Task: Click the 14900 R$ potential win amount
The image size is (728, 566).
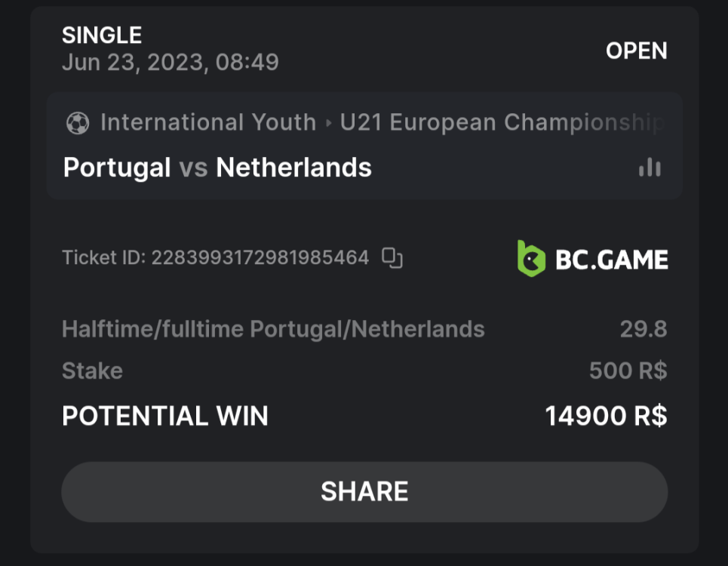Action: 606,416
